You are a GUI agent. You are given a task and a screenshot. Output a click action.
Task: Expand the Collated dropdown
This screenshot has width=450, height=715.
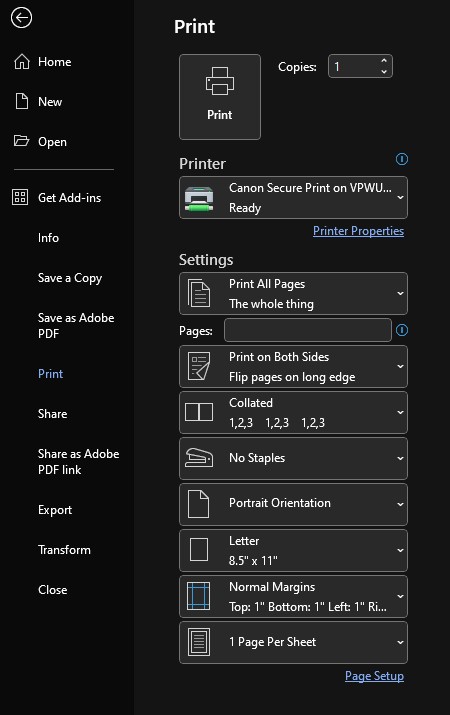[x=294, y=412]
